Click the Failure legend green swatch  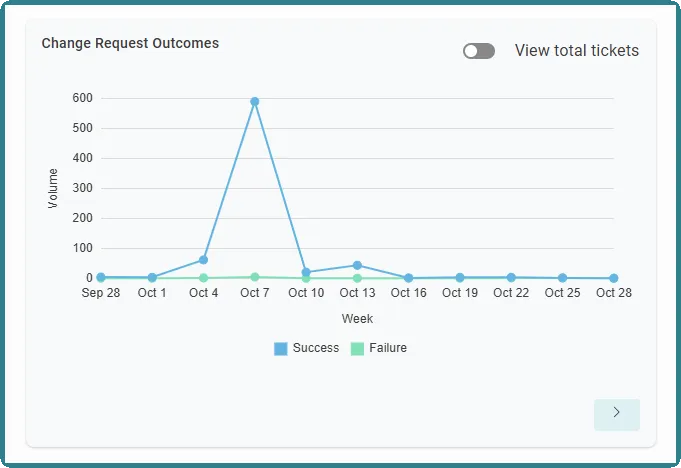[357, 349]
